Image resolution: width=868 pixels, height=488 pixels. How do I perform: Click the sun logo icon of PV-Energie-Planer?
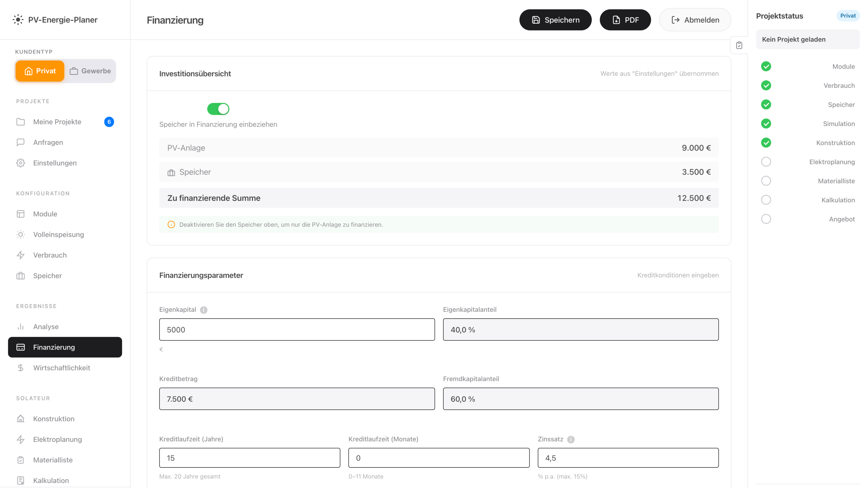coord(18,19)
